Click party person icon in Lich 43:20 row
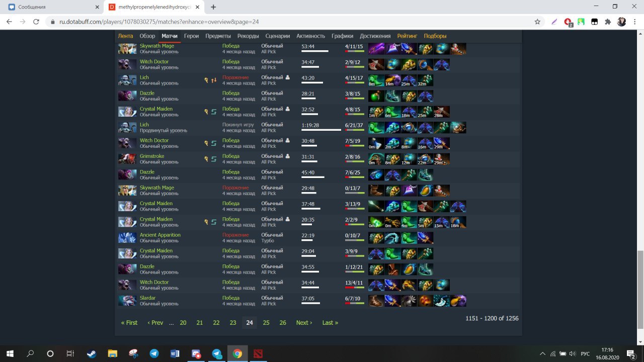644x362 pixels. (x=288, y=77)
